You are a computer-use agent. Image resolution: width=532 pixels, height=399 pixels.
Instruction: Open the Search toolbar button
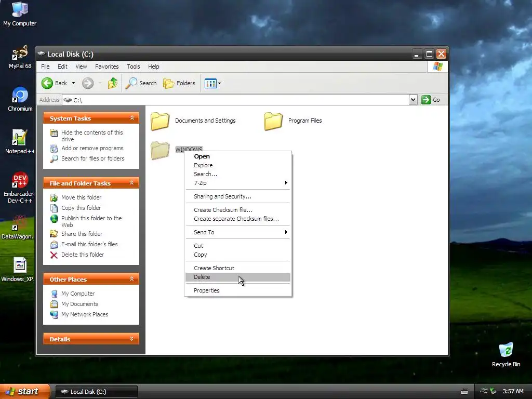(x=141, y=83)
